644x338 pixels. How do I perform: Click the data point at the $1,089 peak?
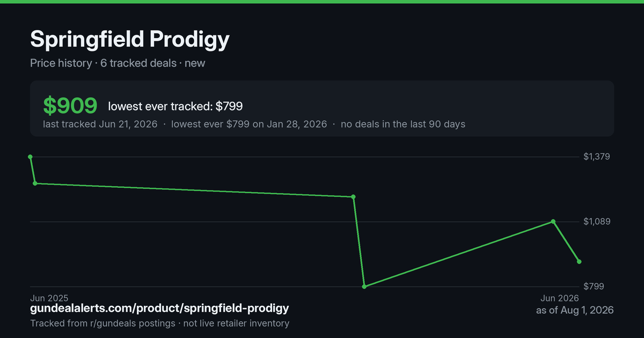pos(553,222)
